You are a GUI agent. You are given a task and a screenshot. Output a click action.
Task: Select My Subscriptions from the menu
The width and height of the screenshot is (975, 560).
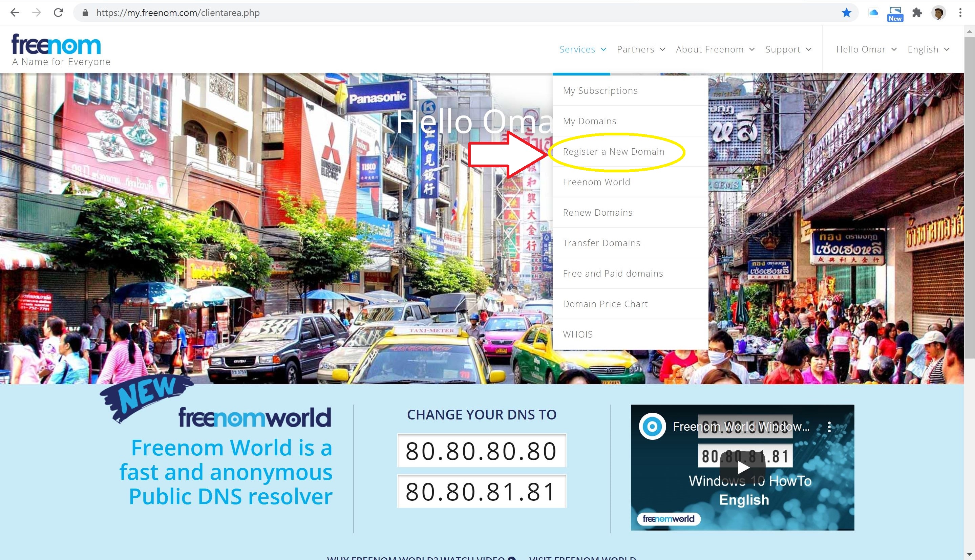(630, 90)
